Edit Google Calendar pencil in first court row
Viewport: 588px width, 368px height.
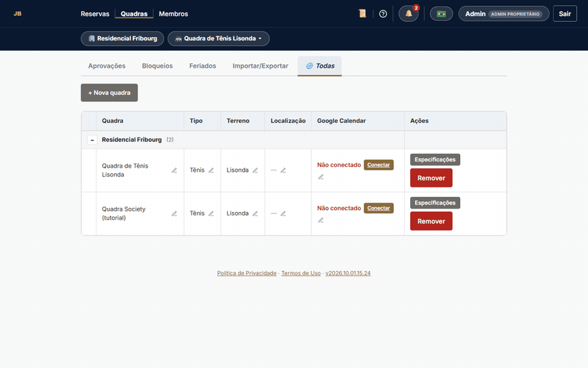tap(321, 177)
